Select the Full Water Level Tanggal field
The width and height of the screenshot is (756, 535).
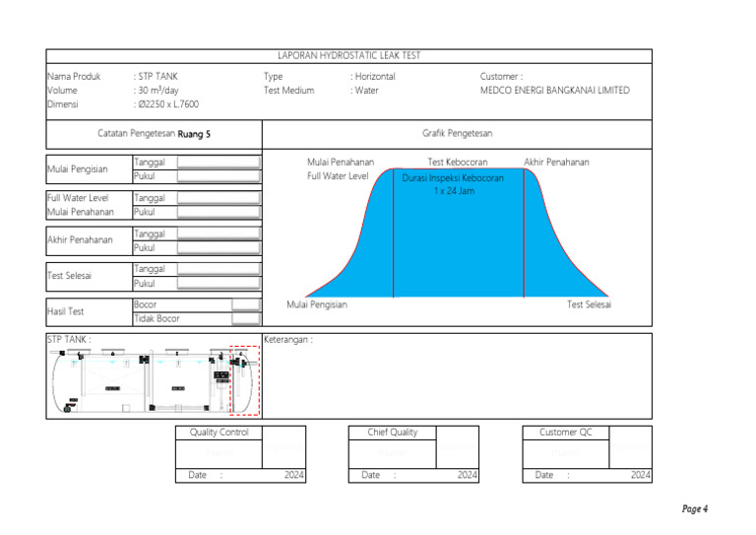(x=219, y=198)
